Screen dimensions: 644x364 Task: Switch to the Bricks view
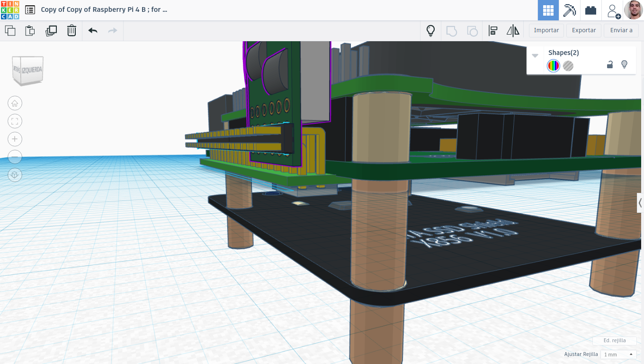[590, 10]
